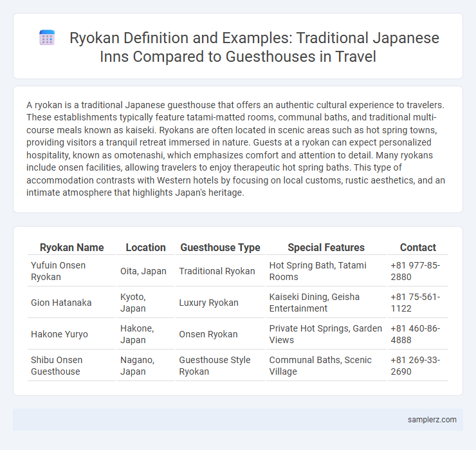The width and height of the screenshot is (476, 450).
Task: Select the Guesthouse Type column header
Action: point(221,247)
